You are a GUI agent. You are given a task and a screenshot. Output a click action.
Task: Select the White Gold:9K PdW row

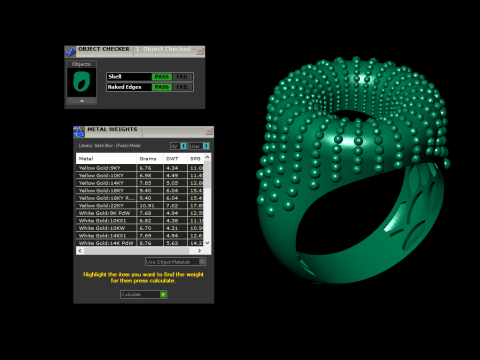[140, 213]
